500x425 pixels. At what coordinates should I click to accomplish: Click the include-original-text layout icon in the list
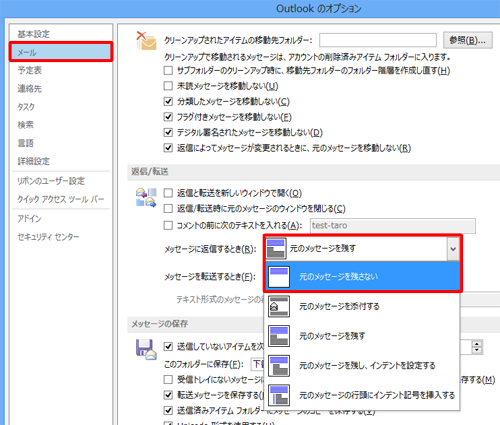point(279,336)
